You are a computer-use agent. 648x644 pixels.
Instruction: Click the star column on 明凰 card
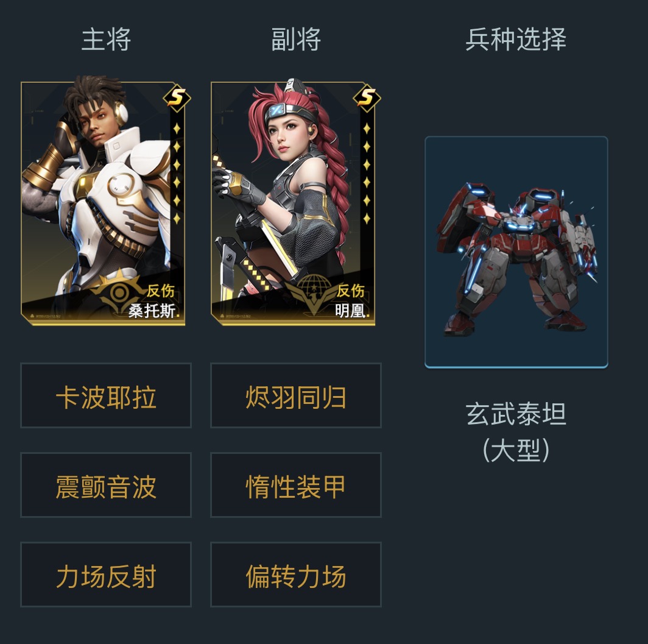point(367,173)
